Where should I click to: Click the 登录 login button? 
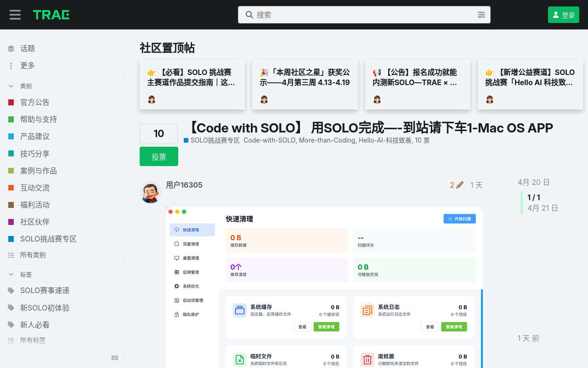[x=564, y=14]
